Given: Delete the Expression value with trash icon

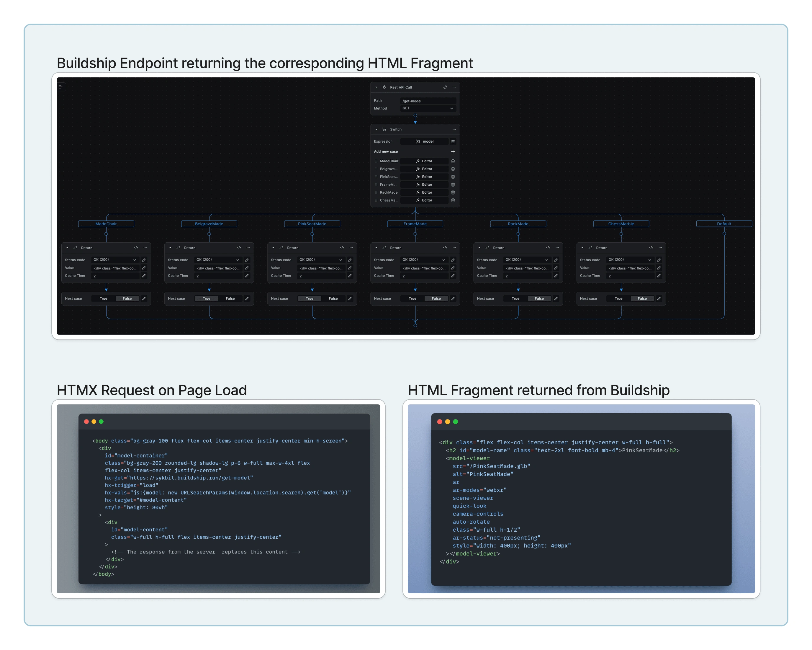Looking at the screenshot, I should click(453, 141).
